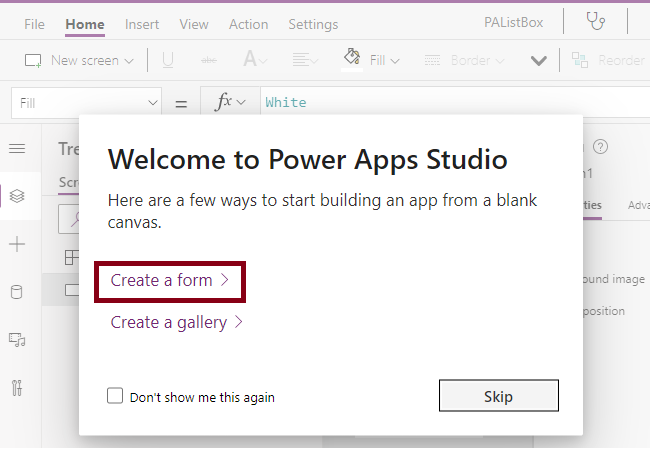Click the PAListBox app name

coord(513,22)
